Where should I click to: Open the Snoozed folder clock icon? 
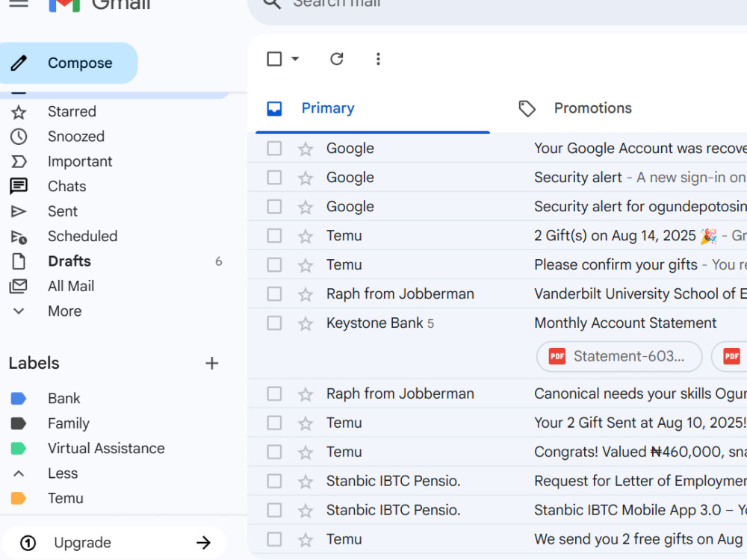pos(19,137)
